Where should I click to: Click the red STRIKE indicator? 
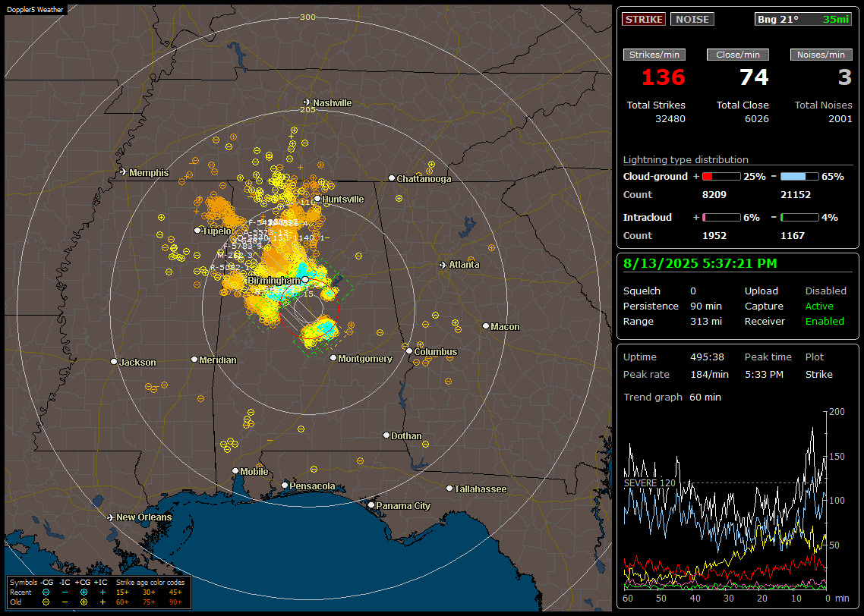[x=644, y=19]
